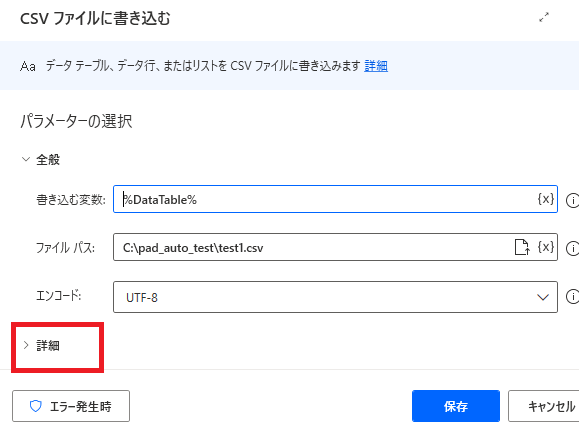The image size is (579, 430).
Task: Click the expand dialog arrows icon
Action: click(x=544, y=17)
